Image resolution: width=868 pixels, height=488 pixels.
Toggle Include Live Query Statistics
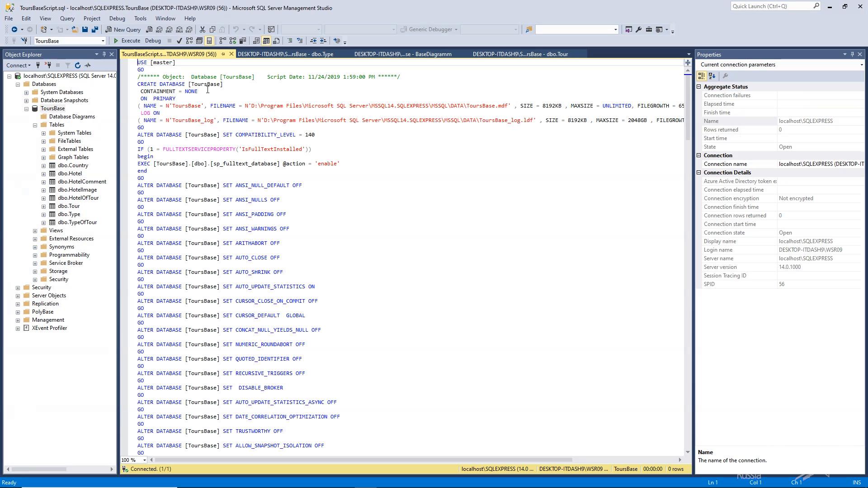(x=232, y=41)
